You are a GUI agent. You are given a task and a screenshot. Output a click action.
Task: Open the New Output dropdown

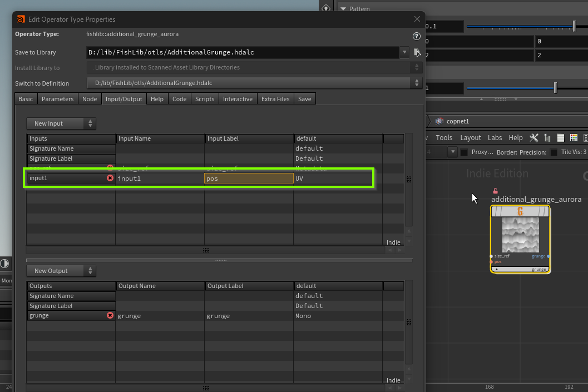click(x=61, y=271)
